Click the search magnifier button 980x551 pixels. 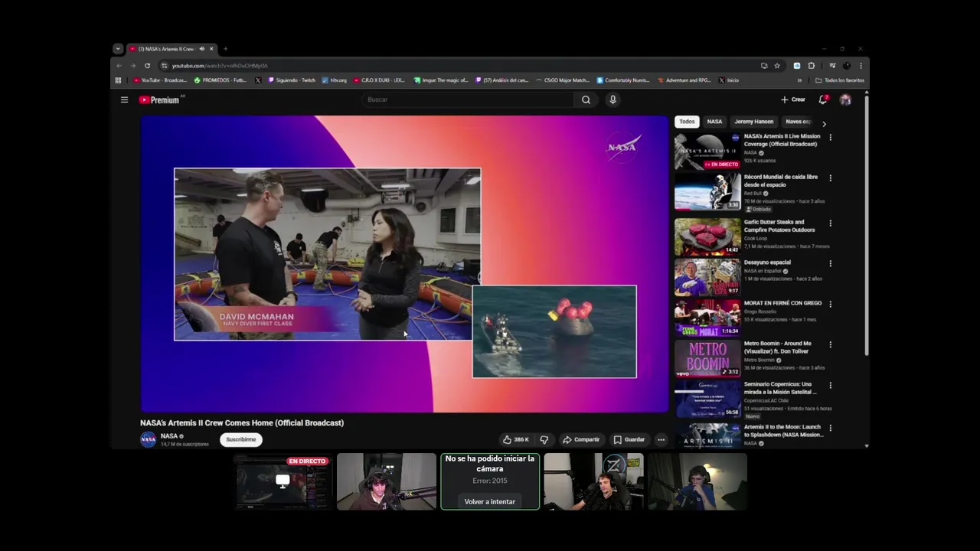586,99
